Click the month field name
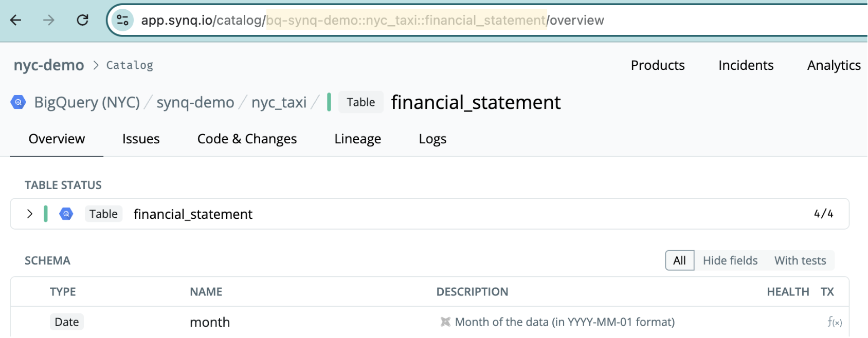Viewport: 868px width, 338px height. 210,322
